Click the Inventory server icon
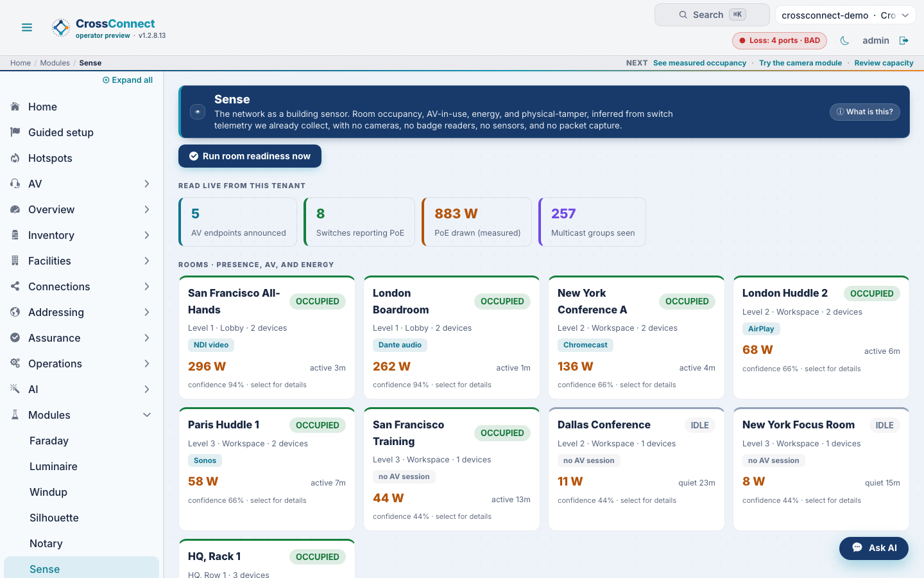The height and width of the screenshot is (578, 924). click(15, 235)
